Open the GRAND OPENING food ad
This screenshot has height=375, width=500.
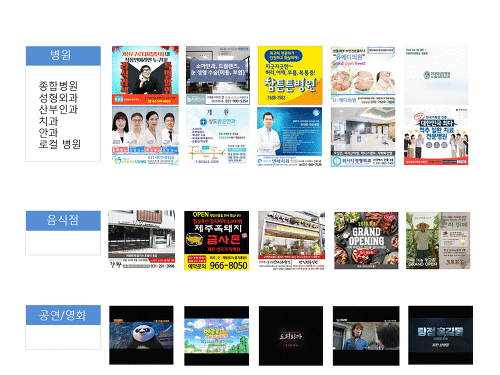tap(366, 240)
